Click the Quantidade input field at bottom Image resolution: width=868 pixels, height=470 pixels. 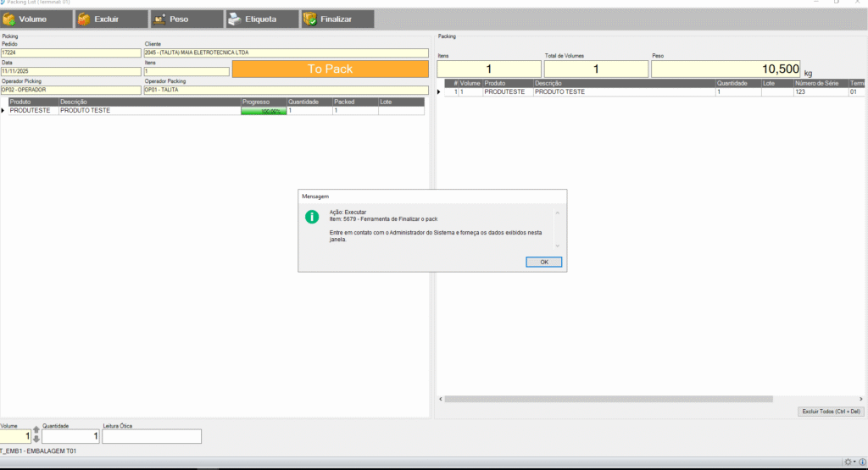71,436
